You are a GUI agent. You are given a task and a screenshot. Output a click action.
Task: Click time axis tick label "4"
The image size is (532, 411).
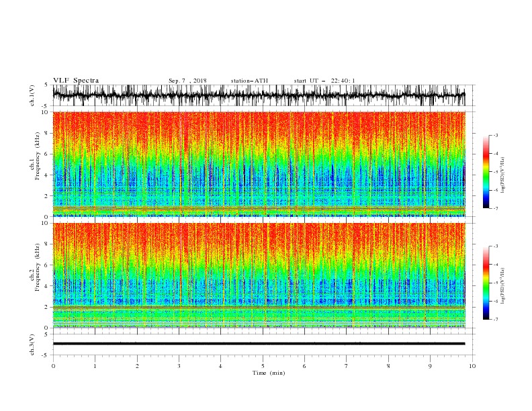220,366
